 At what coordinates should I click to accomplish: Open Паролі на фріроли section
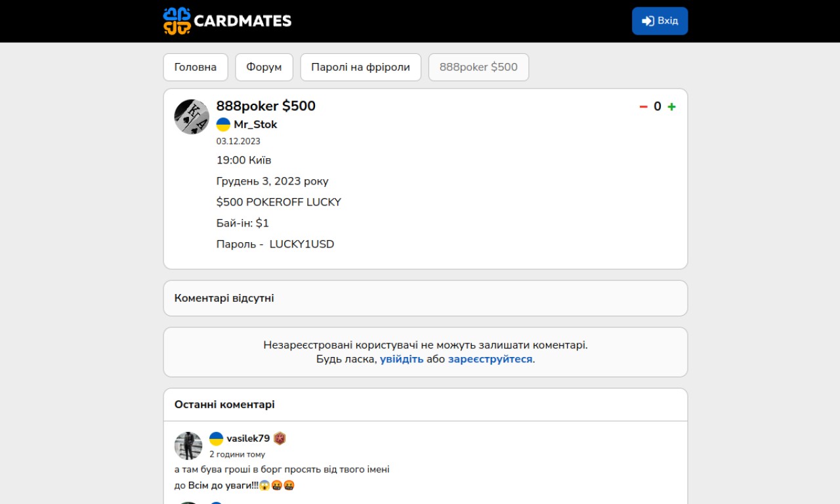click(x=361, y=67)
